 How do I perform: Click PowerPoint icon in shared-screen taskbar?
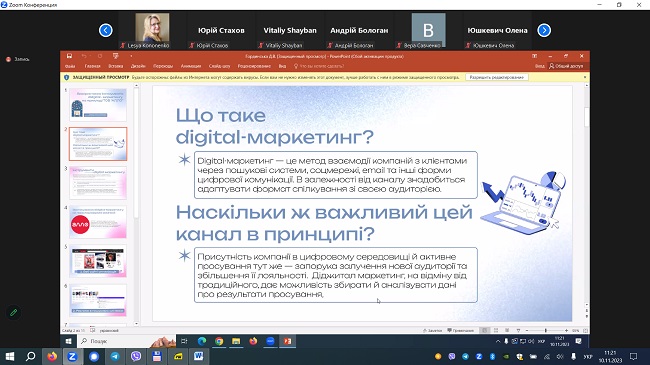point(287,341)
